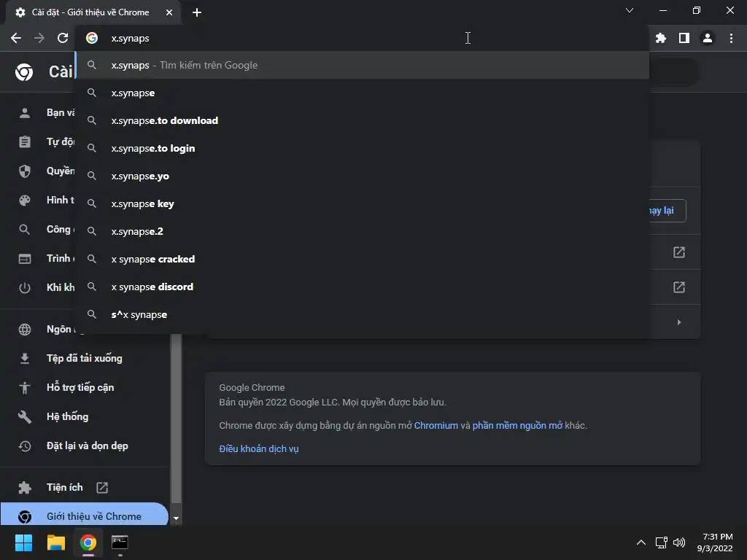Image resolution: width=747 pixels, height=560 pixels.
Task: Click the palette icon for Hình thức
Action: coord(25,201)
